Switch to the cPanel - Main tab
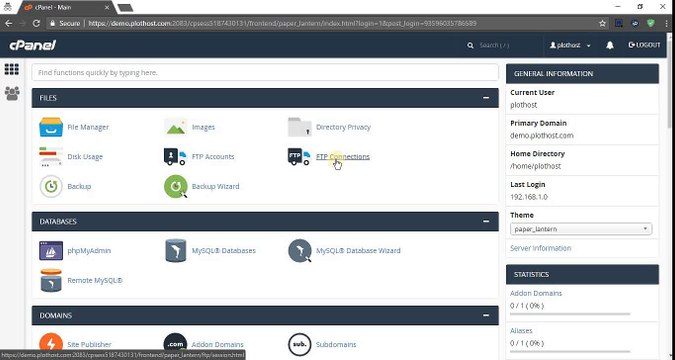675x360 pixels. [67, 8]
